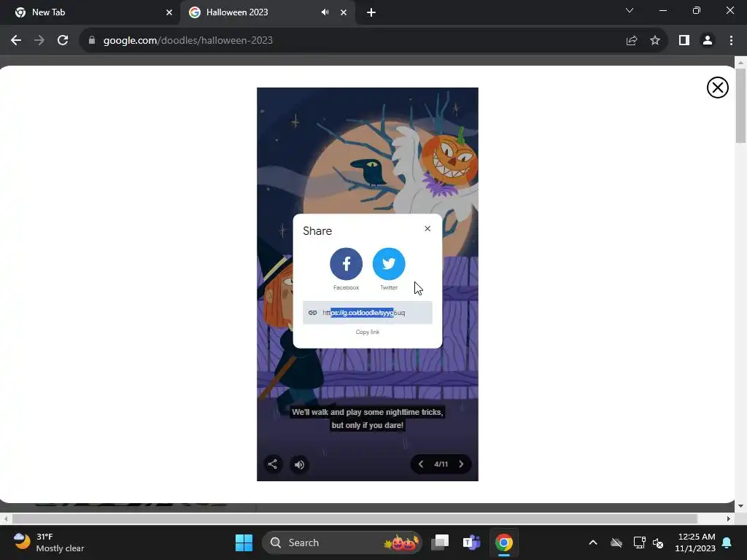Click the 4/11 slide counter
The width and height of the screenshot is (747, 560).
tap(441, 464)
